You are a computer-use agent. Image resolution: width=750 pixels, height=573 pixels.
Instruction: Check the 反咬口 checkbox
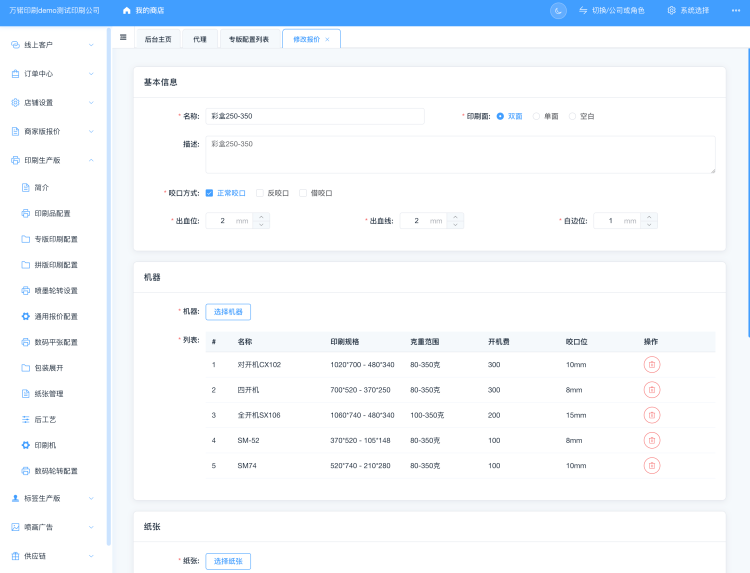pyautogui.click(x=260, y=193)
